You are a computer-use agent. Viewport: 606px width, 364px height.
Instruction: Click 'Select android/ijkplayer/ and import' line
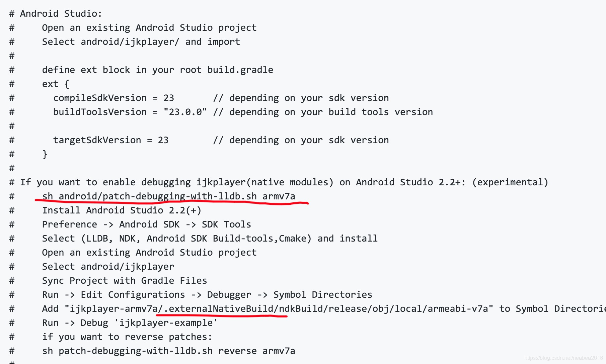pos(141,42)
